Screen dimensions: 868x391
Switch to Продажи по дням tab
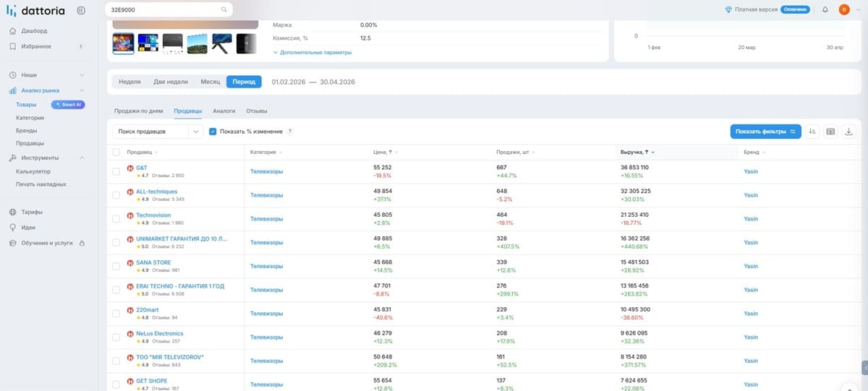(x=139, y=111)
